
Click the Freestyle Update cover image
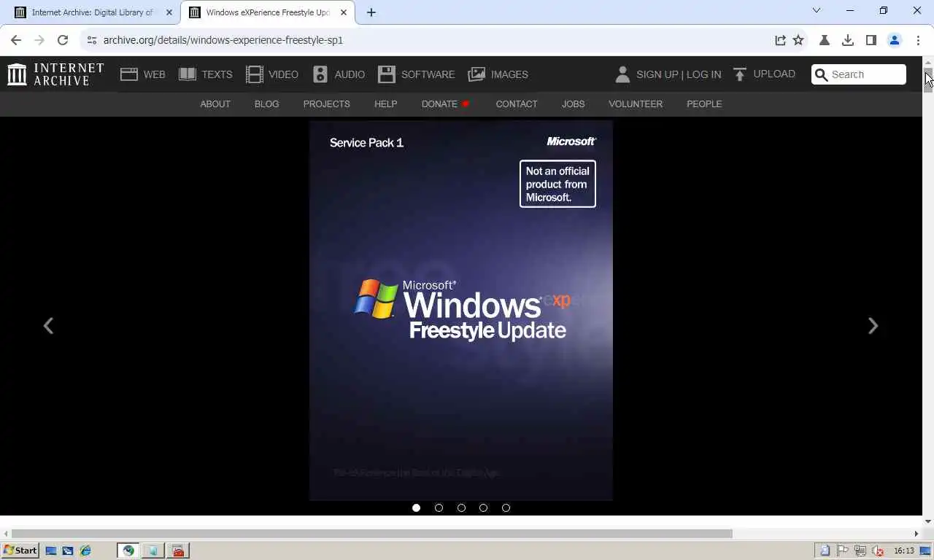(461, 311)
